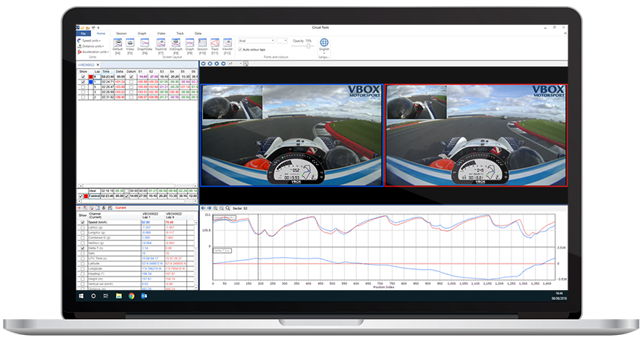Click second video playback control button
This screenshot has width=644, height=341.
[x=210, y=64]
